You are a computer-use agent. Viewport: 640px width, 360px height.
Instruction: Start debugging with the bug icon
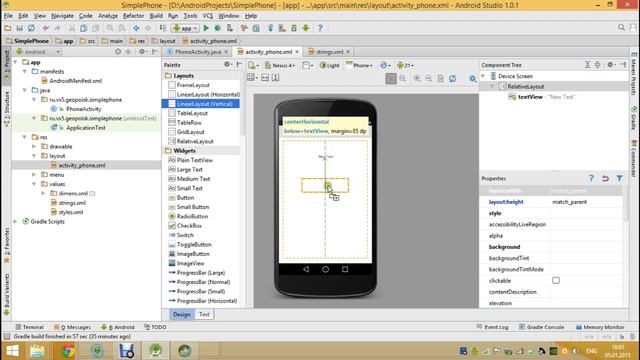(218, 28)
